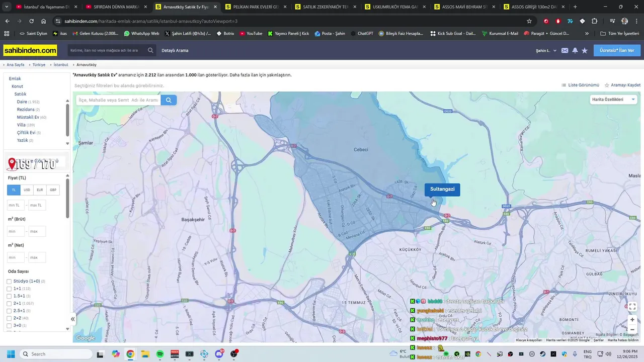
Task: Open the Chrome apps grid in bookmarks bar
Action: pos(7,33)
